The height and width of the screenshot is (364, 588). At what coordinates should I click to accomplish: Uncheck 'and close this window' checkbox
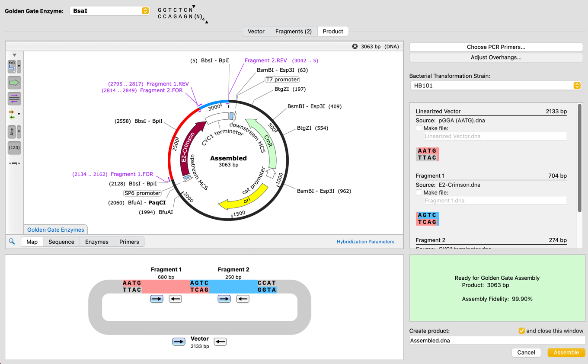(521, 331)
